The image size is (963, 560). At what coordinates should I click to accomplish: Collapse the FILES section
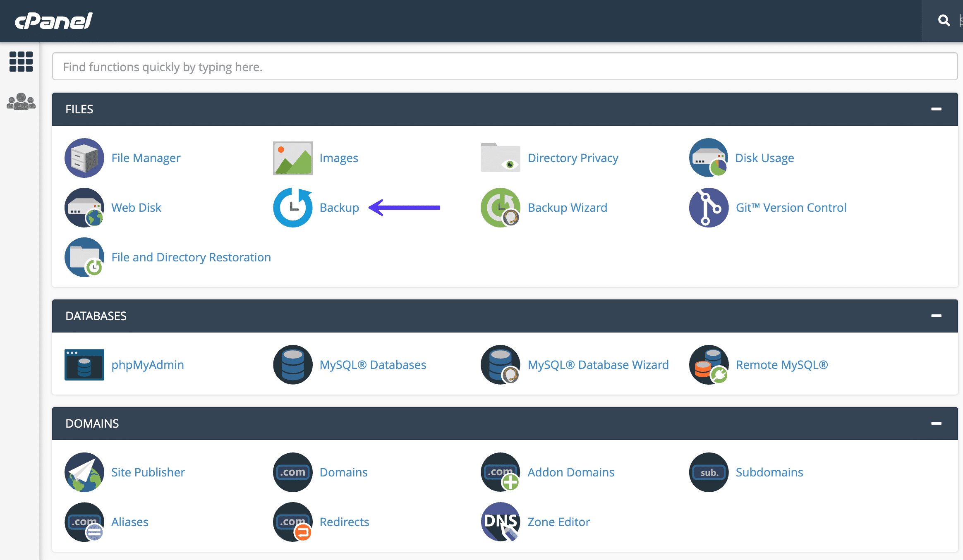point(937,109)
